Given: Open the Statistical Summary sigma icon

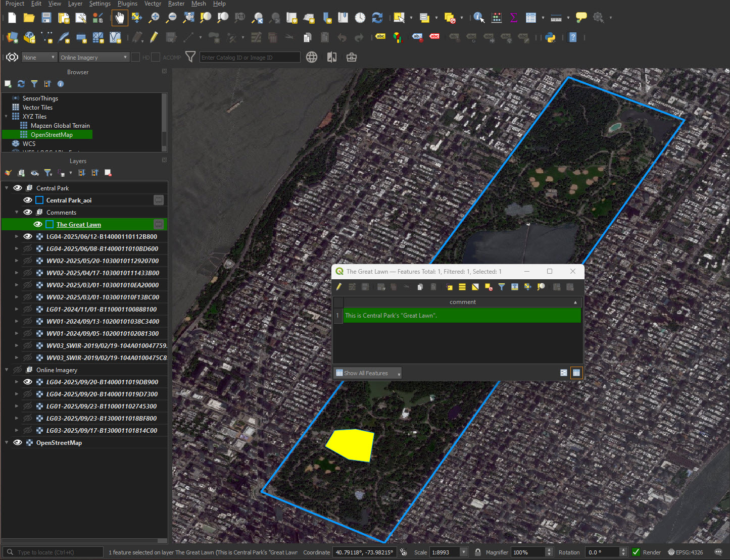Looking at the screenshot, I should coord(513,18).
